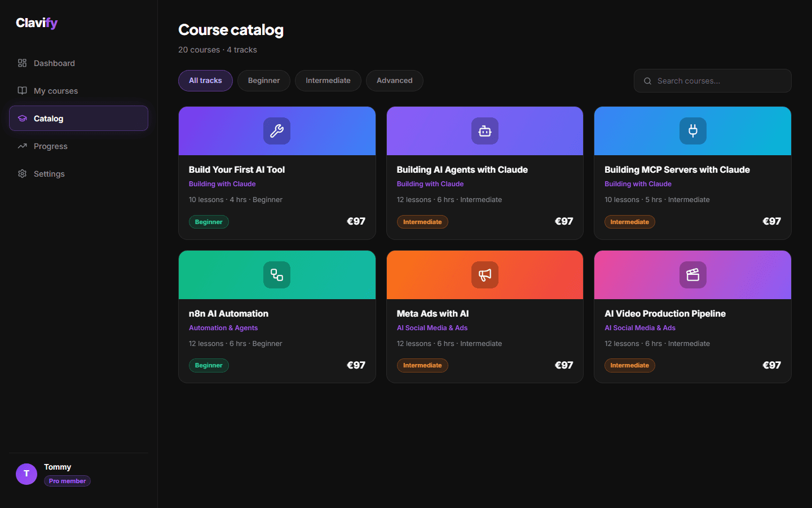Filter courses by Beginner track
This screenshot has width=812, height=508.
[264, 81]
